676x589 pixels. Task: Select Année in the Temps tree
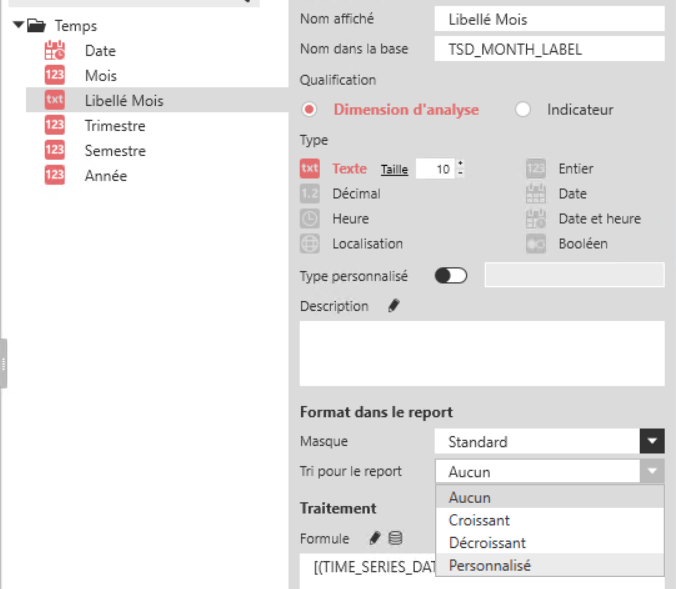[x=106, y=176]
